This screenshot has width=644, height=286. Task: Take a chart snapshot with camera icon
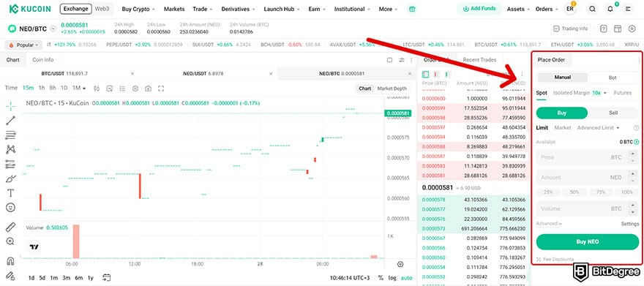(x=148, y=89)
